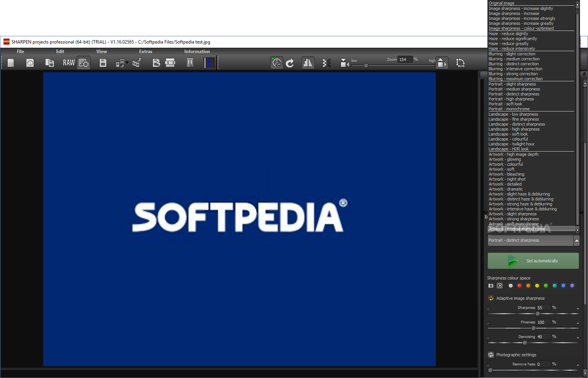Choose Blurring - maximum correction preset
This screenshot has height=378, width=588.
click(531, 79)
